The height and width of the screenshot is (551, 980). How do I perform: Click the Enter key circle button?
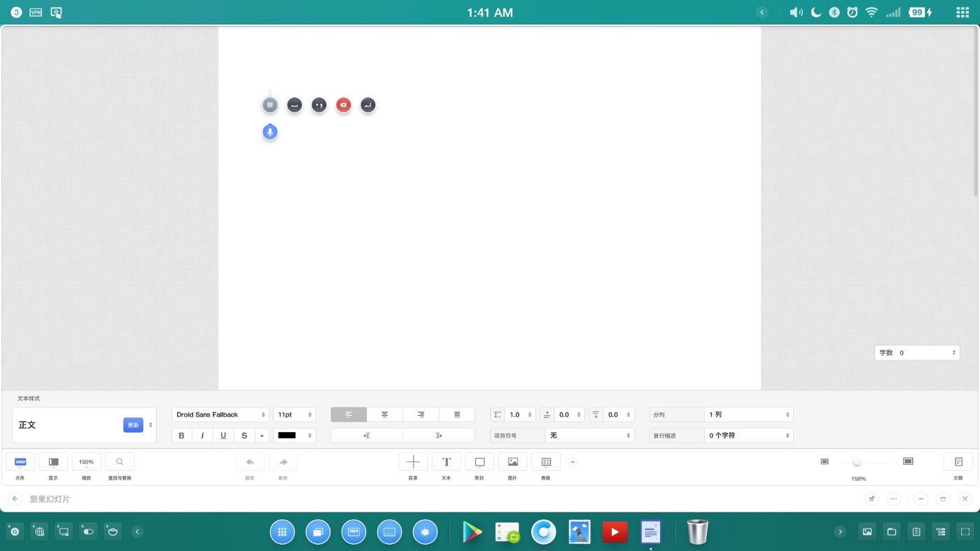click(368, 105)
